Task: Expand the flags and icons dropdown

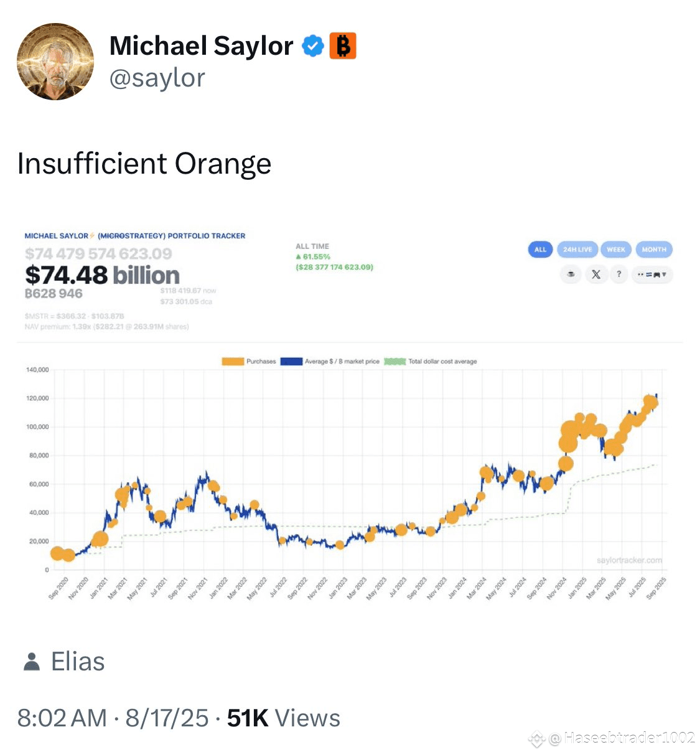Action: pyautogui.click(x=652, y=274)
